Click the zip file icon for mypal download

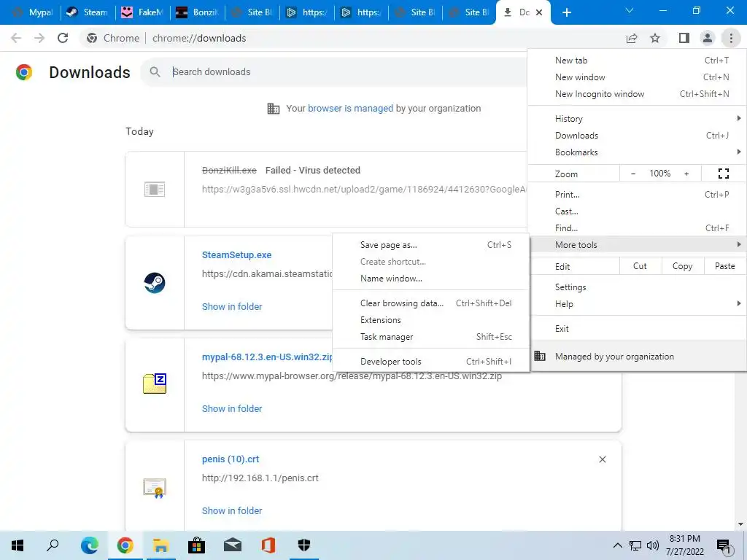click(155, 384)
